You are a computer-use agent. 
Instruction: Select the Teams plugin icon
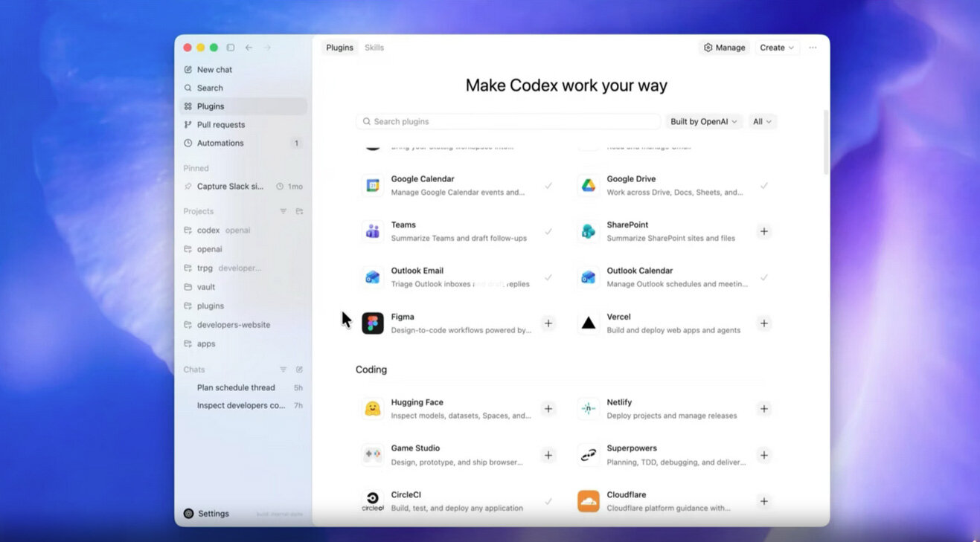click(x=373, y=231)
